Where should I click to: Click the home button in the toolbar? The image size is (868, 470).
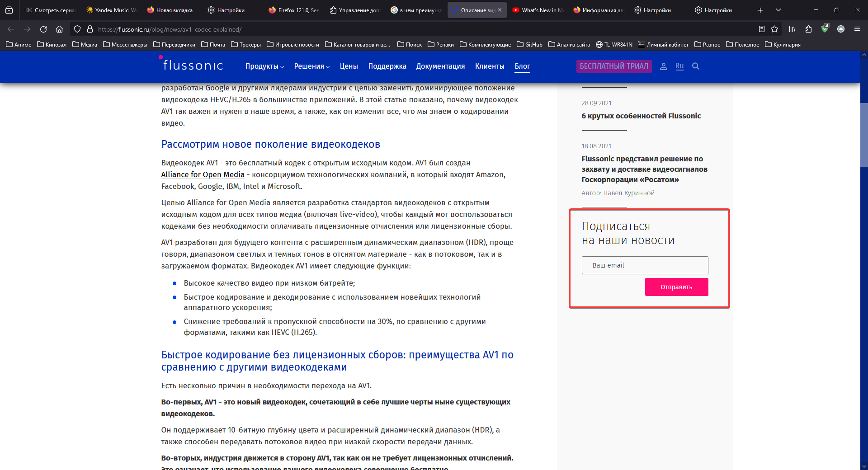coord(59,29)
